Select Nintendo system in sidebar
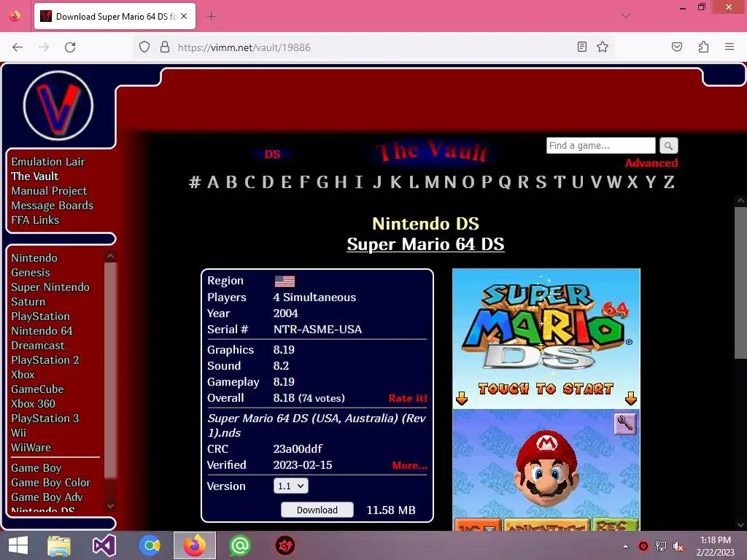The width and height of the screenshot is (747, 560). pyautogui.click(x=34, y=257)
